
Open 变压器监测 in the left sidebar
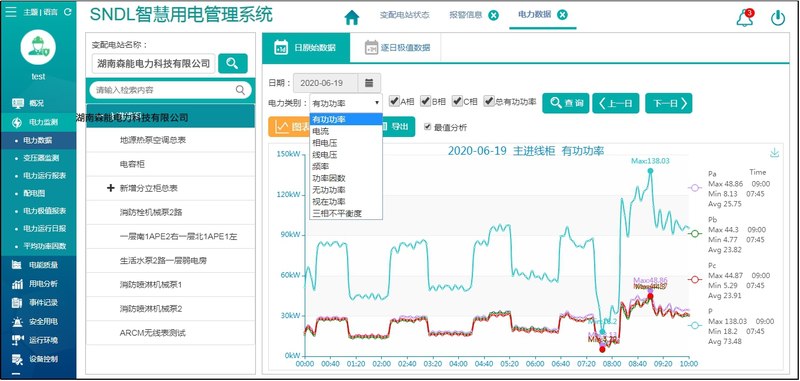click(41, 158)
